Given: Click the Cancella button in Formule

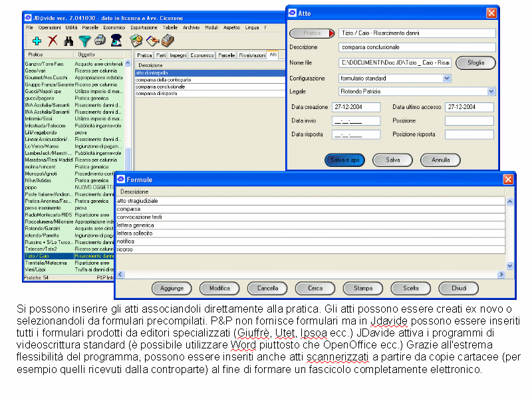Looking at the screenshot, I should click(x=267, y=289).
